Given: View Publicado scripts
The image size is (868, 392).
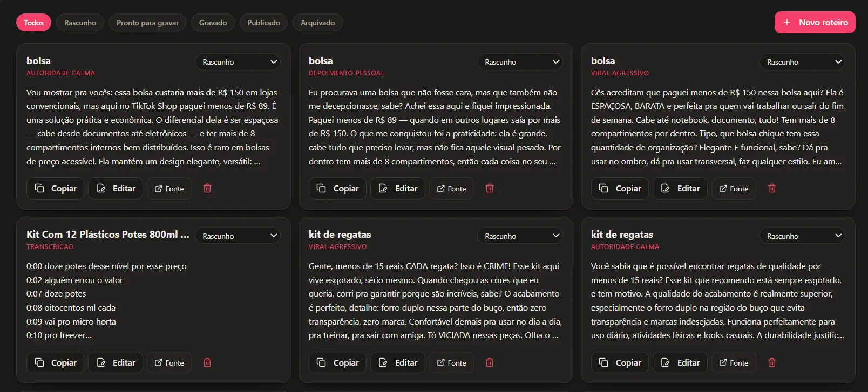Looking at the screenshot, I should (x=263, y=23).
